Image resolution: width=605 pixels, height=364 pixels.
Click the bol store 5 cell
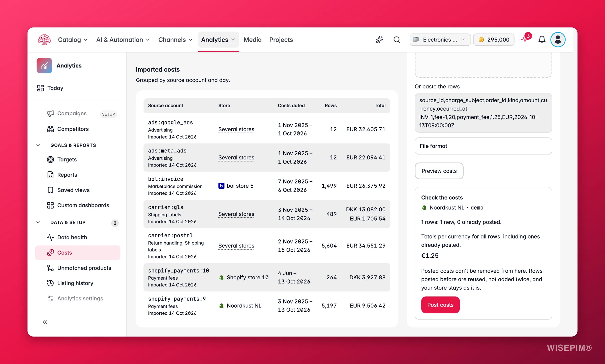pyautogui.click(x=236, y=186)
